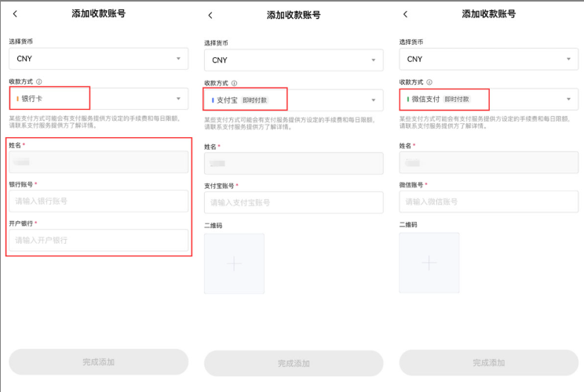Click the 添加收款账号 title on the bank card screen
The height and width of the screenshot is (392, 584).
98,14
